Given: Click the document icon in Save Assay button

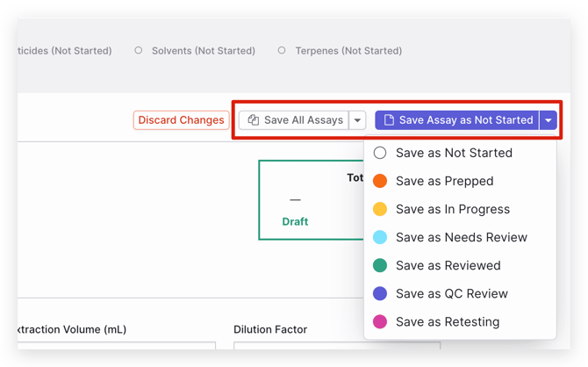Looking at the screenshot, I should (389, 120).
